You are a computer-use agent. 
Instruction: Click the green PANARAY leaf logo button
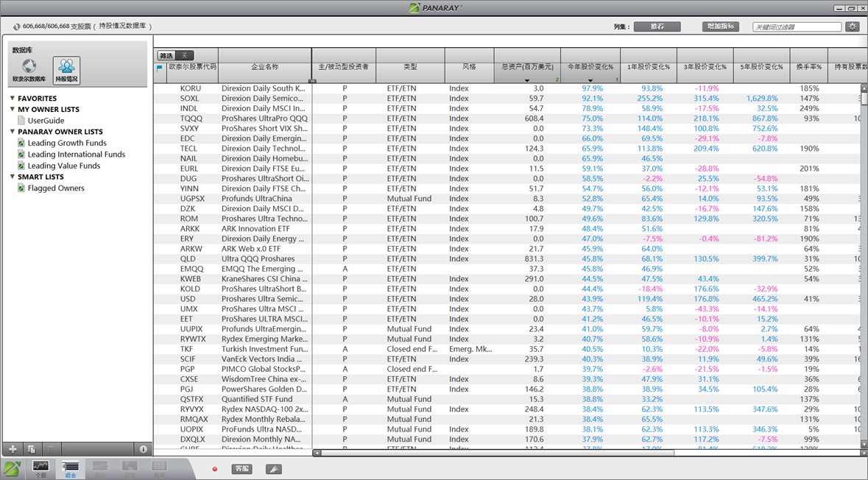tap(13, 468)
